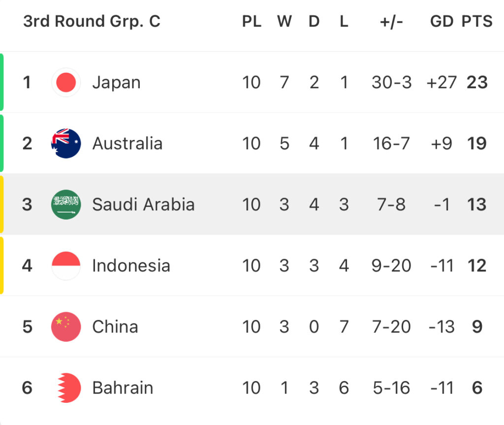Open the Japan team name

[116, 83]
